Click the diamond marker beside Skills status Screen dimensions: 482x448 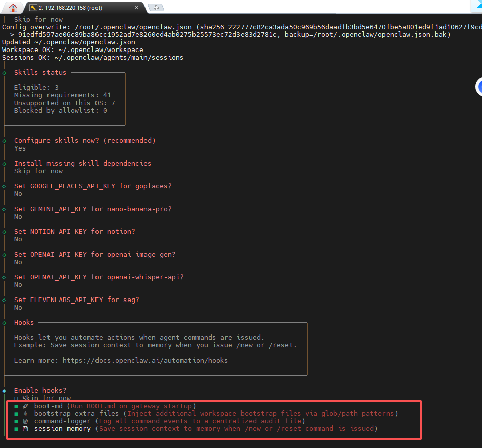[4, 73]
